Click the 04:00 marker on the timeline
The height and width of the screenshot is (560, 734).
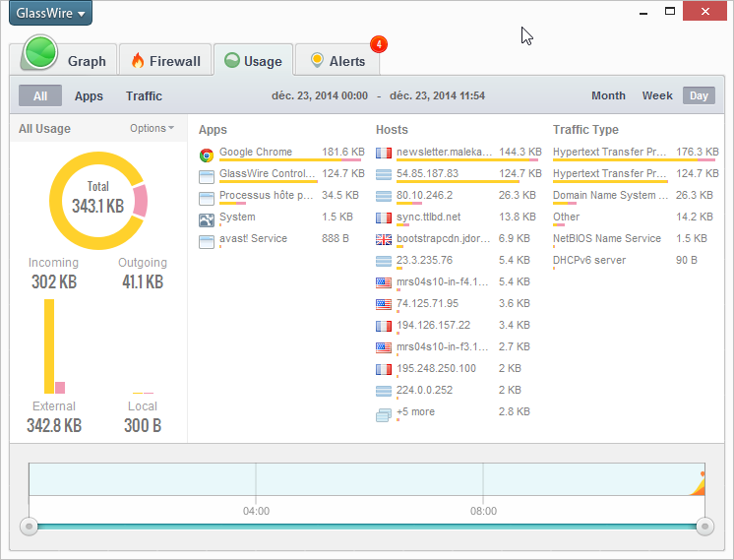(x=256, y=511)
